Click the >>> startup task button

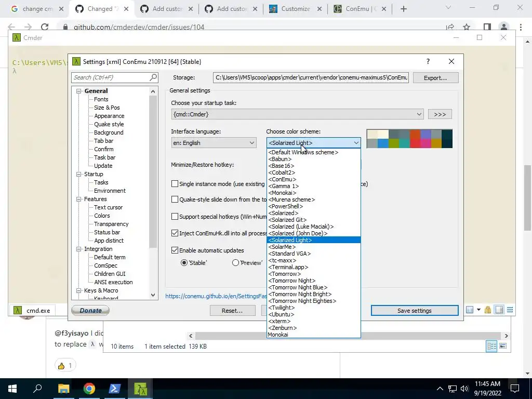point(440,114)
